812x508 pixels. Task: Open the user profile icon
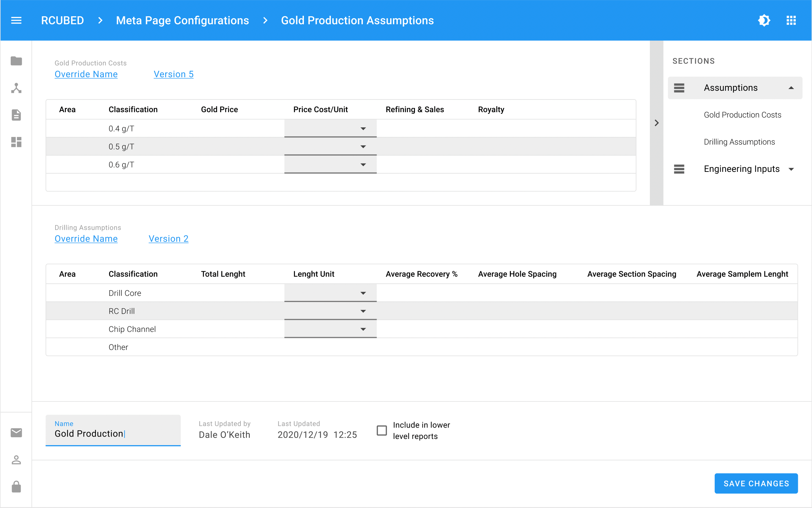16,460
